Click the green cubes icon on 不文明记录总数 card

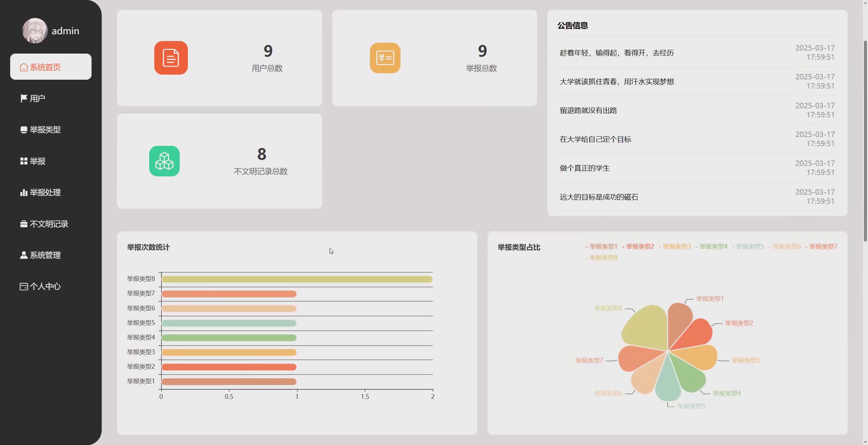click(x=164, y=161)
